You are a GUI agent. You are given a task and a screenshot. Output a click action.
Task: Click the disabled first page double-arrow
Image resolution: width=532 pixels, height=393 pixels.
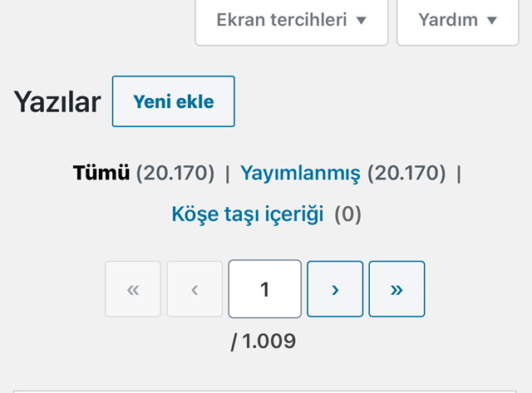133,289
